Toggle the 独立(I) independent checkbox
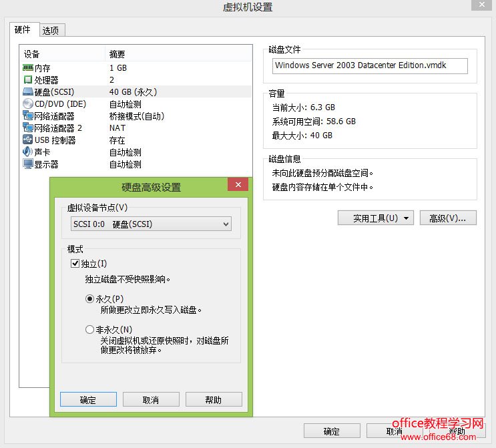 [x=75, y=263]
